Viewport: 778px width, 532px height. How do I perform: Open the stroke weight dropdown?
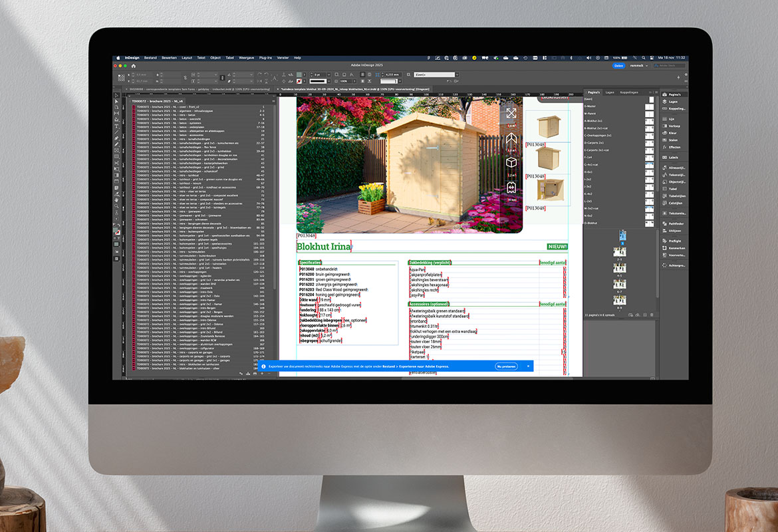pos(329,74)
